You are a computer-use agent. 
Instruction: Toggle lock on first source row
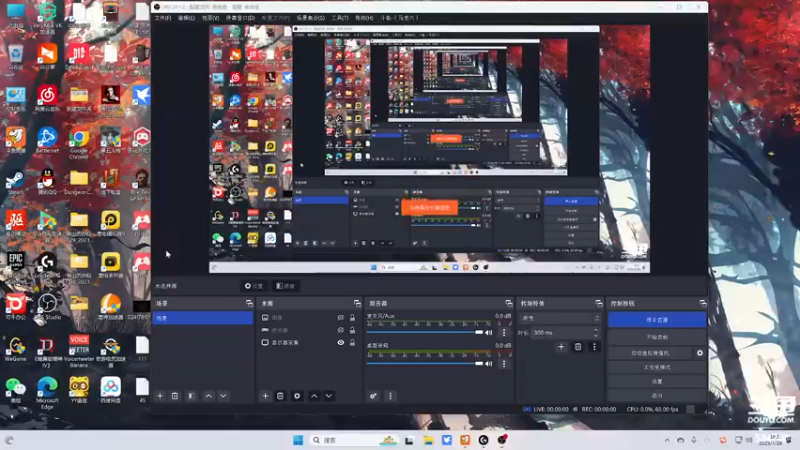[x=352, y=317]
